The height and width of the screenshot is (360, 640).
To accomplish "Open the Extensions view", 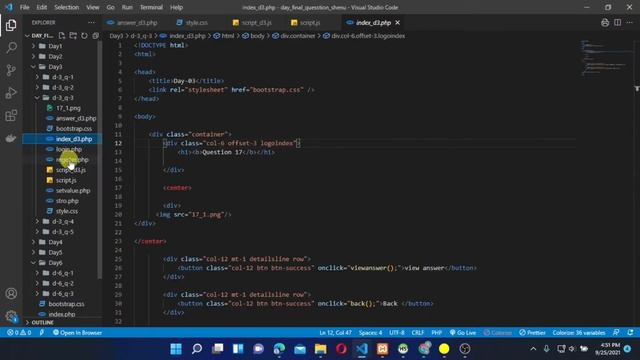I will (11, 116).
